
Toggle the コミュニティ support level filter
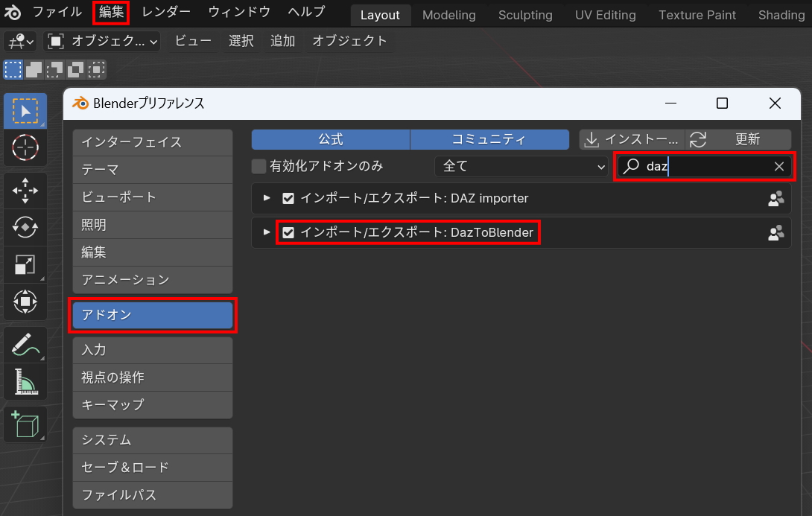point(489,139)
